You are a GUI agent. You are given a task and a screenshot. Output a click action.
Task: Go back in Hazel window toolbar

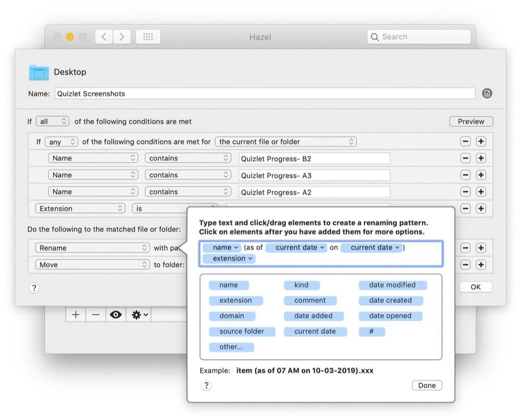104,36
